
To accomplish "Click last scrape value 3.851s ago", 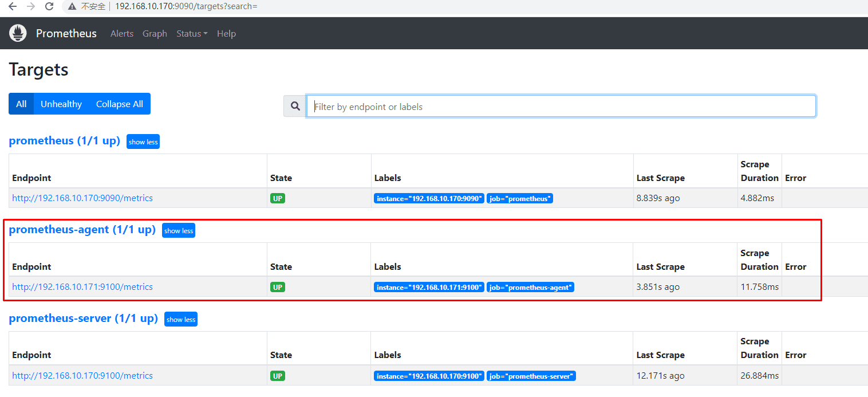I will pos(658,287).
